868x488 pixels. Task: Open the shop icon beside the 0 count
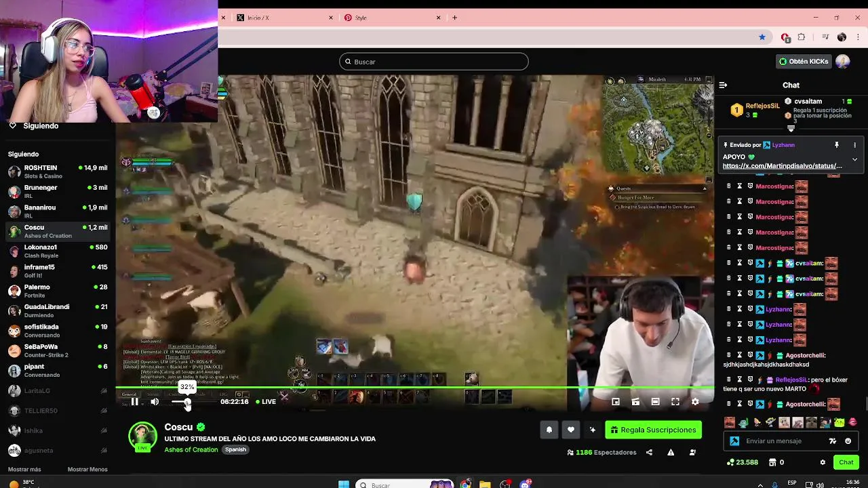click(772, 462)
